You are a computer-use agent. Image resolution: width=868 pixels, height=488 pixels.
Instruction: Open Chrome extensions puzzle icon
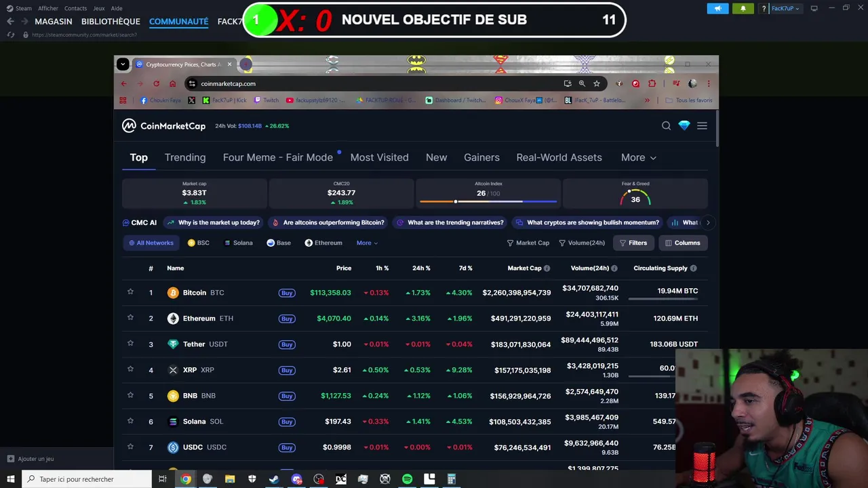(652, 83)
